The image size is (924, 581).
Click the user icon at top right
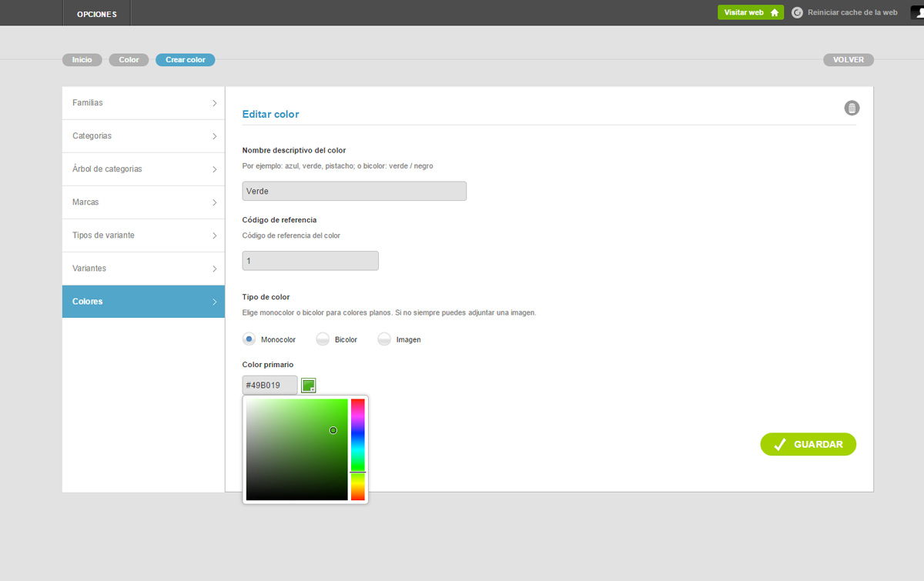[x=917, y=12]
